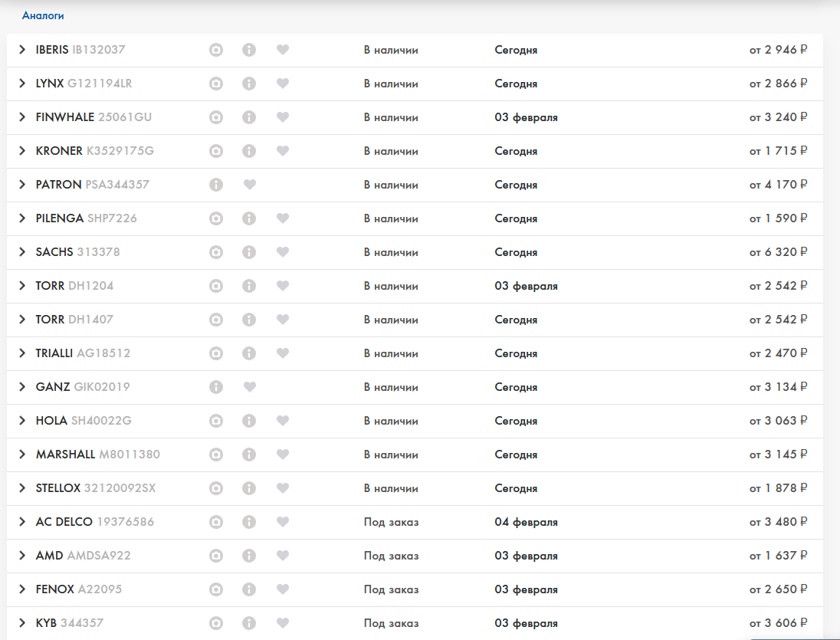Add SACHS 313378 to favorites
The width and height of the screenshot is (840, 640).
[x=283, y=251]
